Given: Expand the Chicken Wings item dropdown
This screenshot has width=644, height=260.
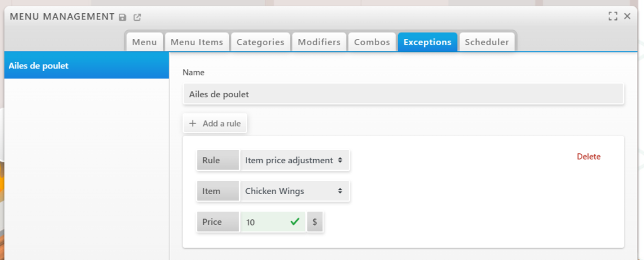Looking at the screenshot, I should point(294,191).
